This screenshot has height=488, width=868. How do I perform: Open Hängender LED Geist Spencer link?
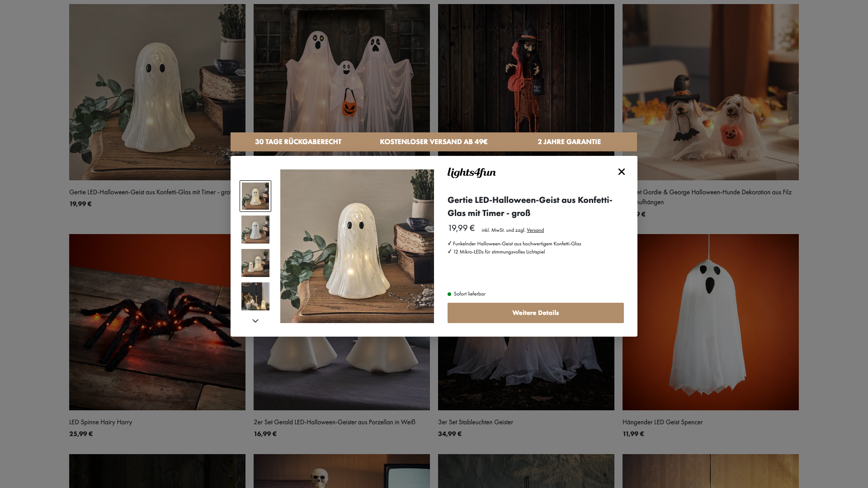tap(662, 422)
